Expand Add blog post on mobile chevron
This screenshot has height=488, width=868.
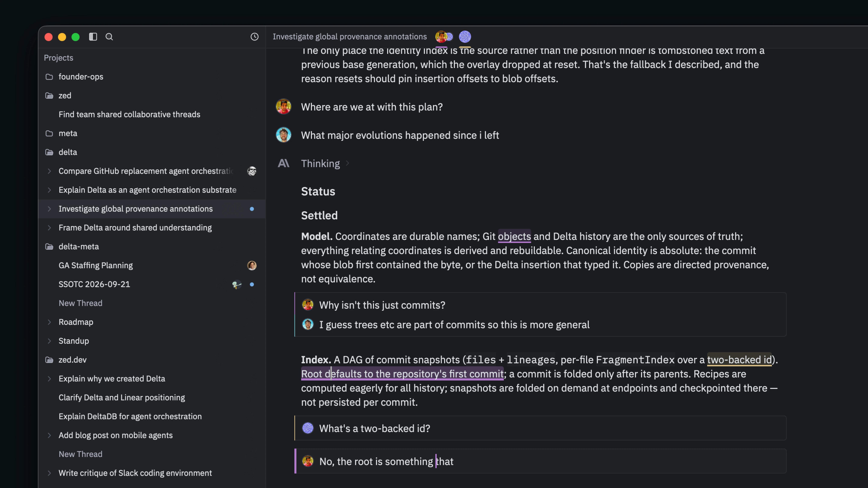click(x=49, y=435)
